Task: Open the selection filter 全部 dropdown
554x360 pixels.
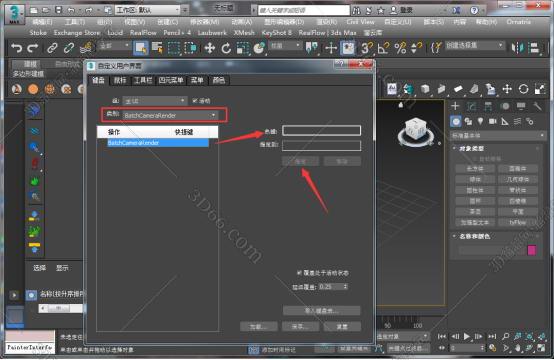Action: pos(115,46)
